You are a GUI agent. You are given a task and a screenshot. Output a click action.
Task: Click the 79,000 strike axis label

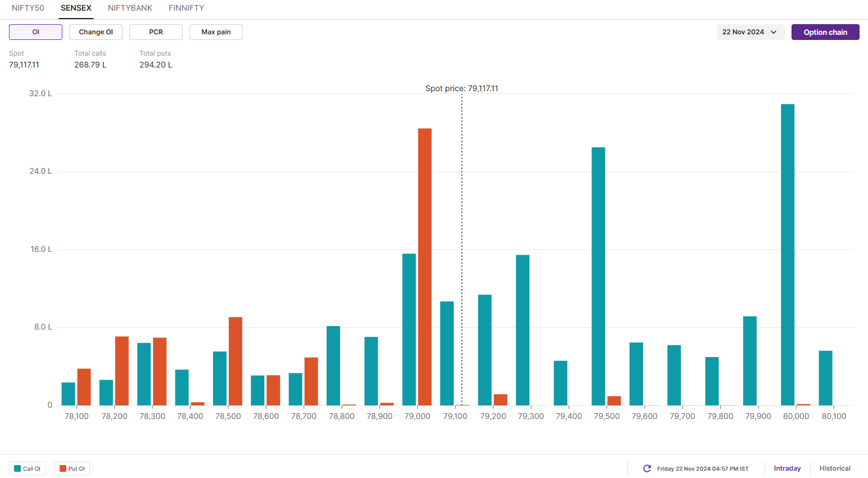click(x=417, y=416)
